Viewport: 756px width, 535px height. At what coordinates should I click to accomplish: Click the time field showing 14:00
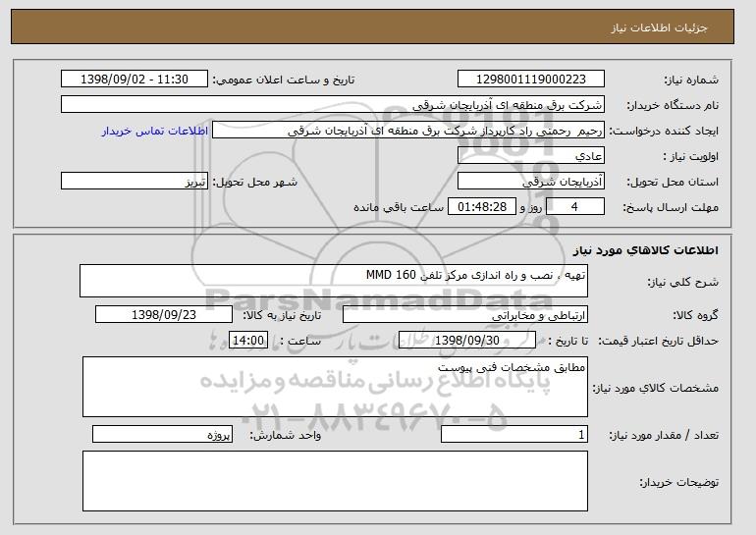(248, 341)
